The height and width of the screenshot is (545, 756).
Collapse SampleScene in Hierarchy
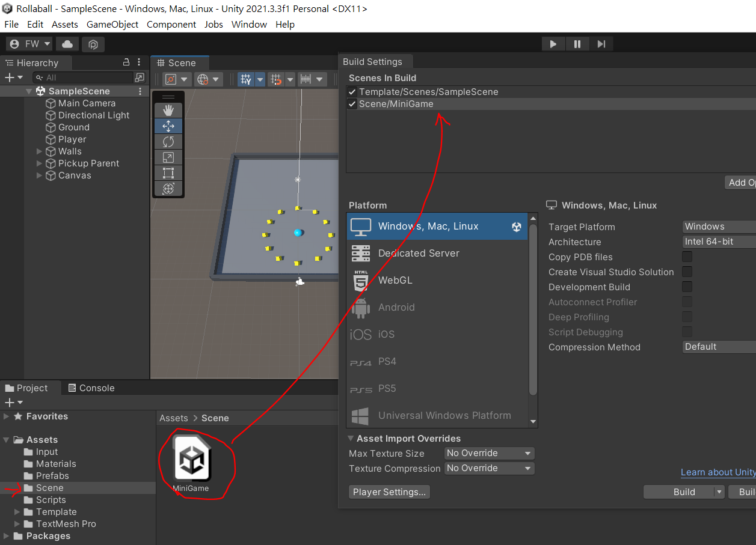point(29,91)
